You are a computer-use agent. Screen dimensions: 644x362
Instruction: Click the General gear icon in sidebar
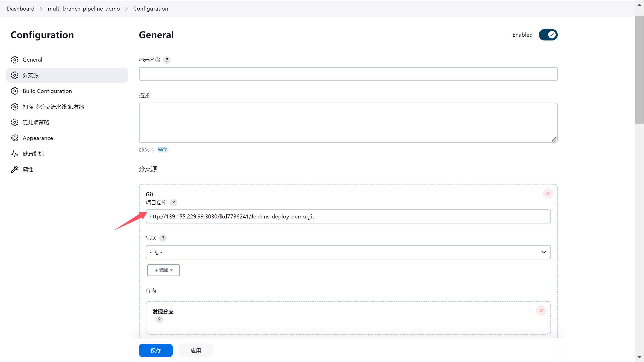15,60
